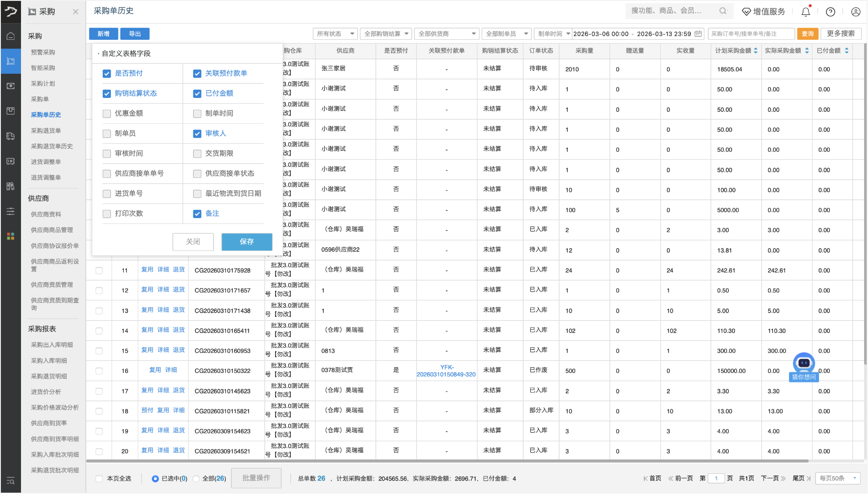Go to 供应商资料 menu item
Screen dimensions: 868x494
click(x=46, y=214)
